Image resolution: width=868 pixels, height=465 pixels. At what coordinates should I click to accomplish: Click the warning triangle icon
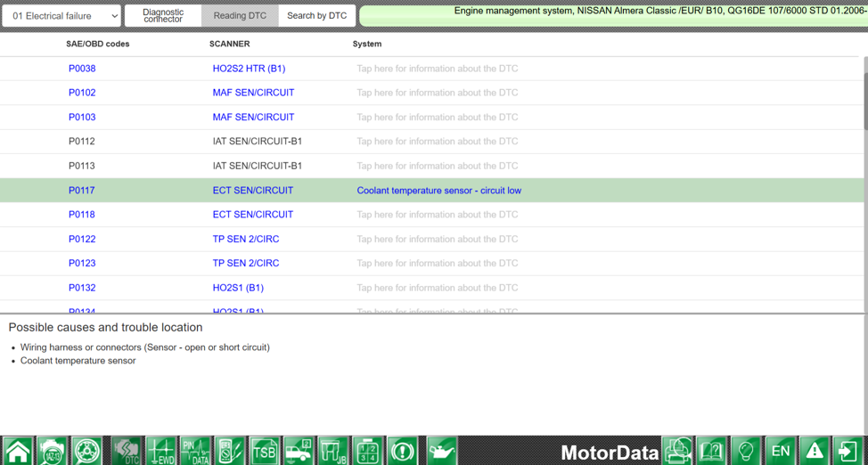tap(815, 451)
